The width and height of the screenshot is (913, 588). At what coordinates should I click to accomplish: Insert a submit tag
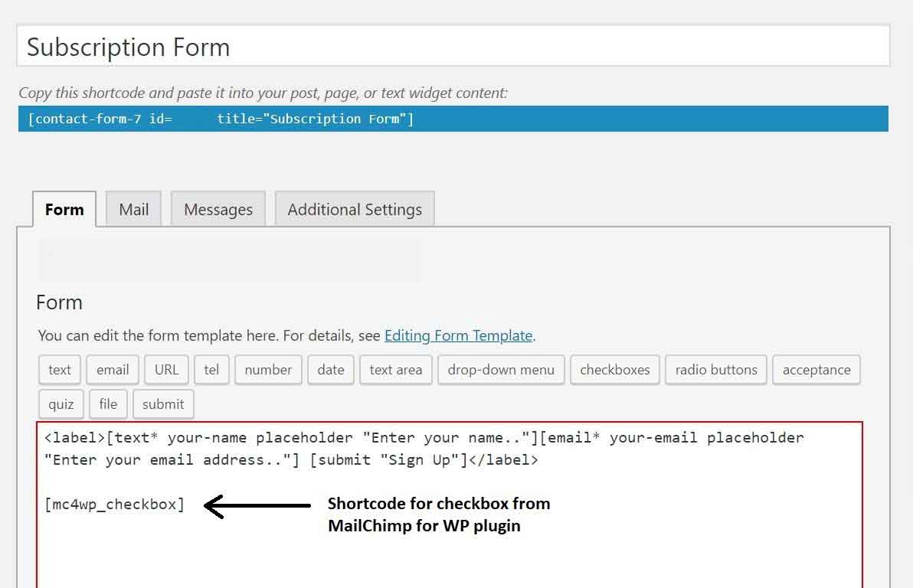163,404
